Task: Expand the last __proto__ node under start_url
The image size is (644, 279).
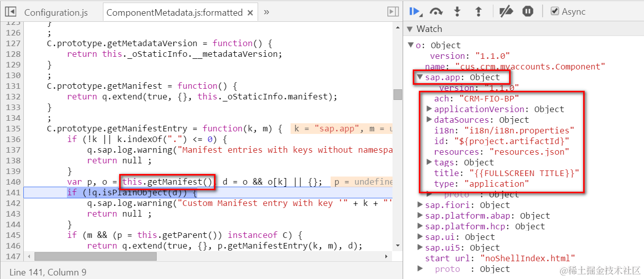Action: click(x=420, y=269)
